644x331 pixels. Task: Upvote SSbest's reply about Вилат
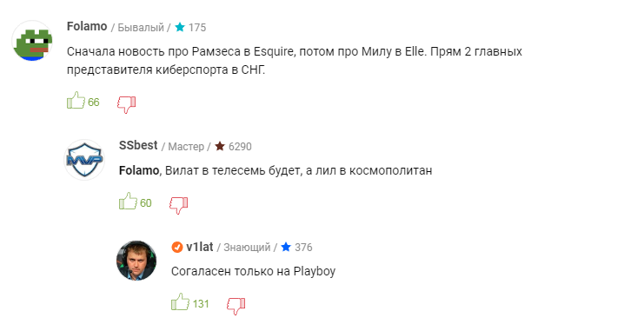(x=128, y=202)
